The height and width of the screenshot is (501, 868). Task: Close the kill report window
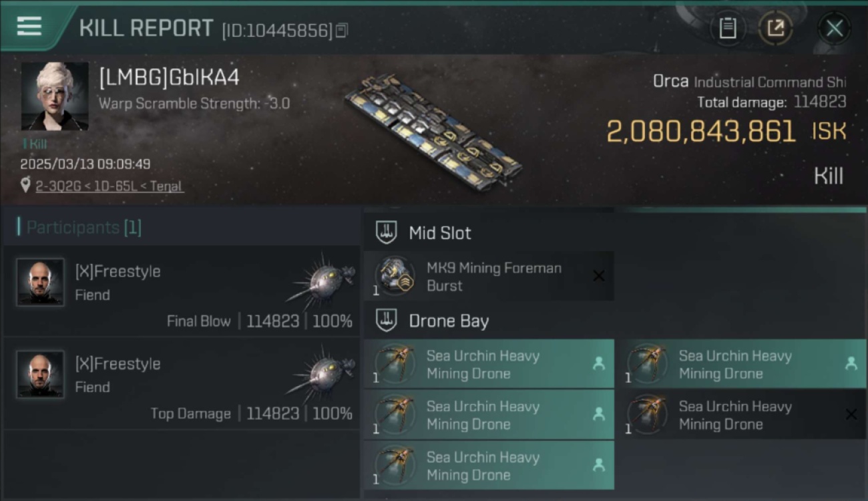[x=834, y=28]
